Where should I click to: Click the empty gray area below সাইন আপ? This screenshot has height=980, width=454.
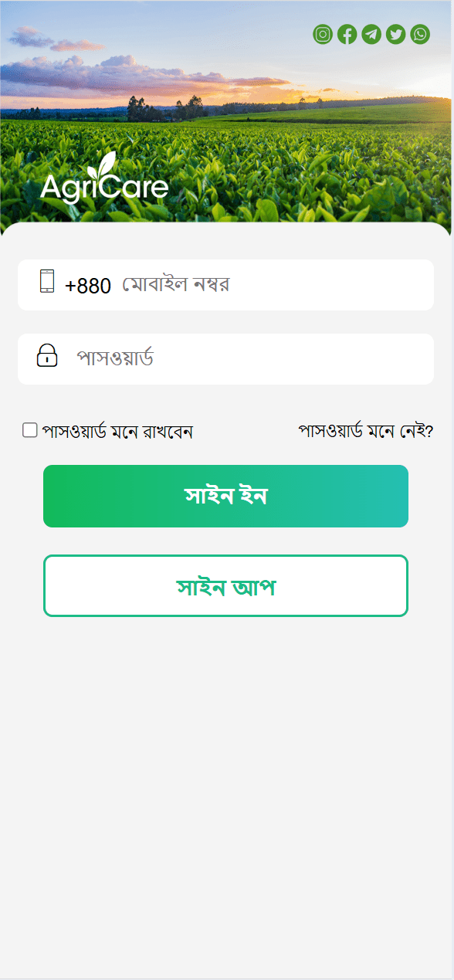click(227, 795)
